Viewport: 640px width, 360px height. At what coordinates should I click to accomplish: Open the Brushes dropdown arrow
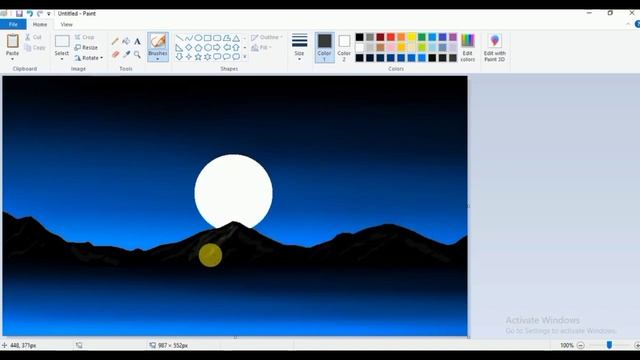[158, 60]
